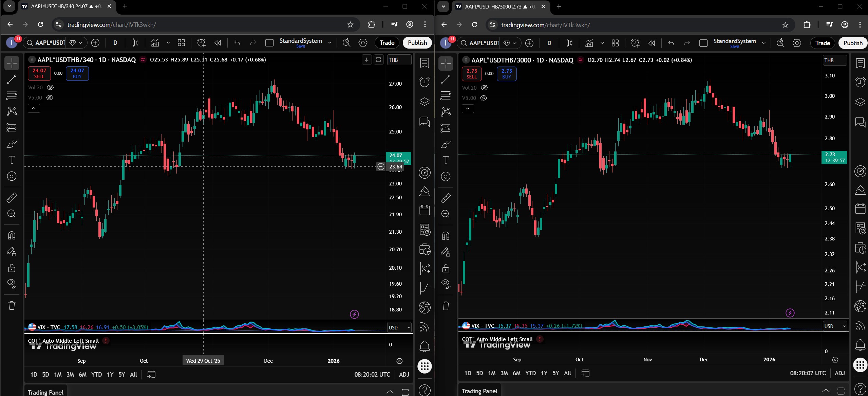Click trash remove objects icon in left chart
The height and width of the screenshot is (396, 868).
[12, 305]
